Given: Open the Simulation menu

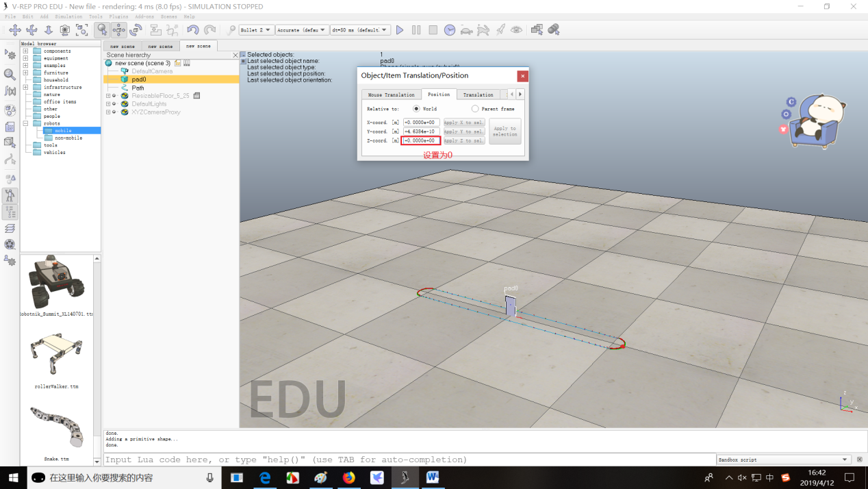Looking at the screenshot, I should pos(68,16).
